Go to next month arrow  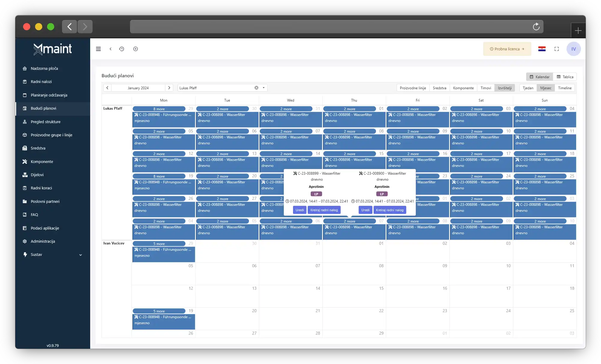click(x=169, y=88)
